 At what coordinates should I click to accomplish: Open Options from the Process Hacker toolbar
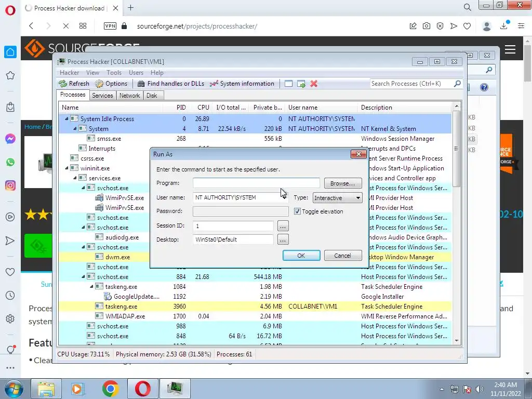(x=111, y=84)
